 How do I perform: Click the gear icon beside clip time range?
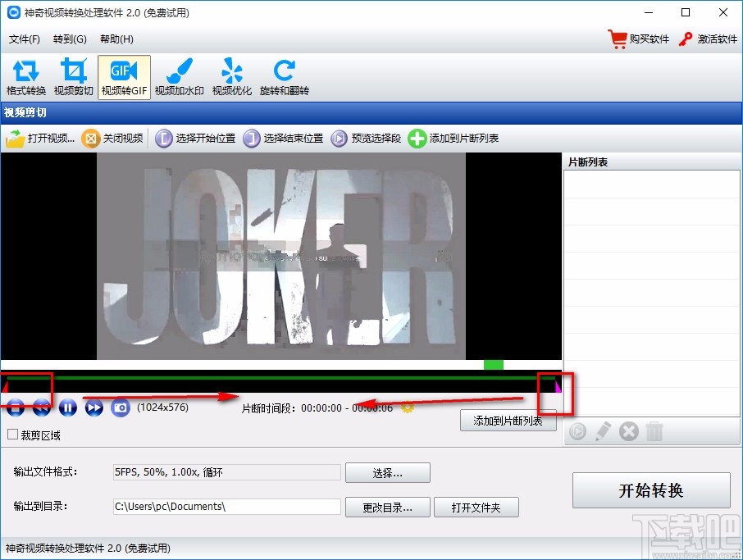coord(407,407)
